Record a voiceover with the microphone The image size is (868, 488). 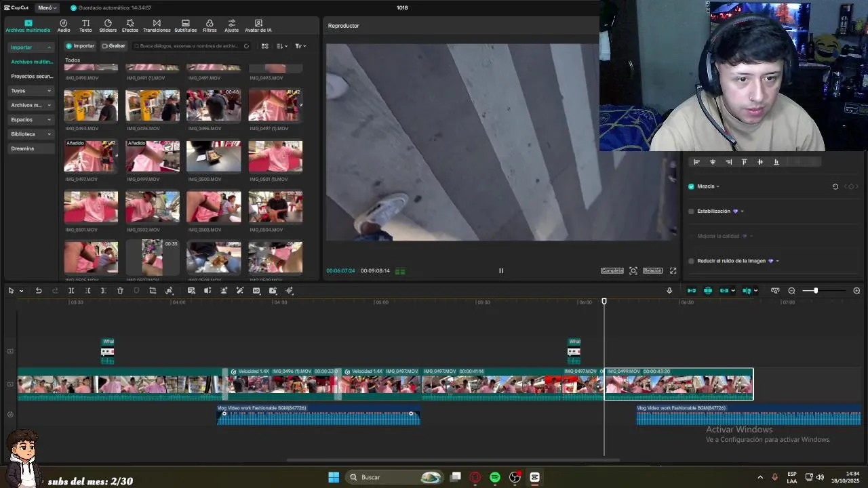click(669, 291)
